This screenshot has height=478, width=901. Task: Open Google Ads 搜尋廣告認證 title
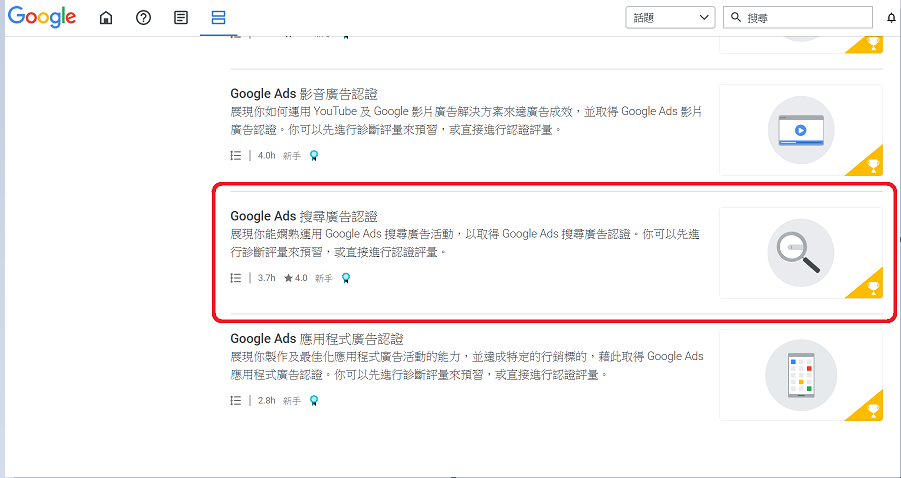pyautogui.click(x=303, y=216)
